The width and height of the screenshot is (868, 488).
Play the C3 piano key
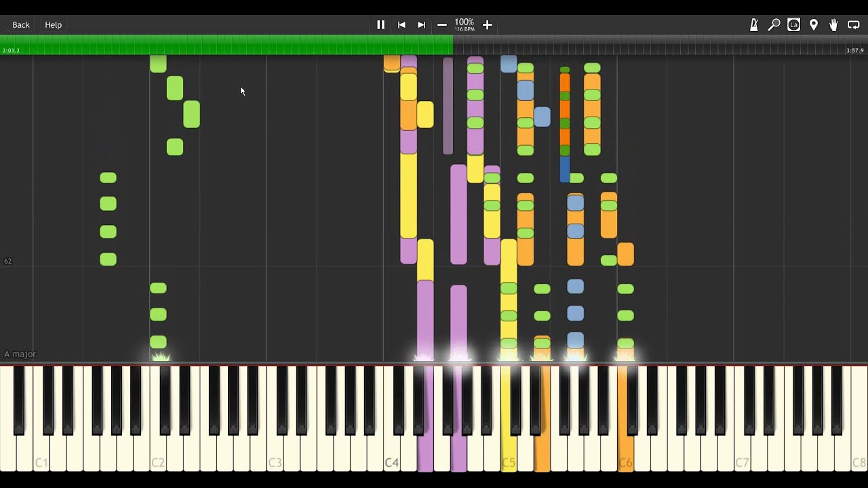[275, 454]
